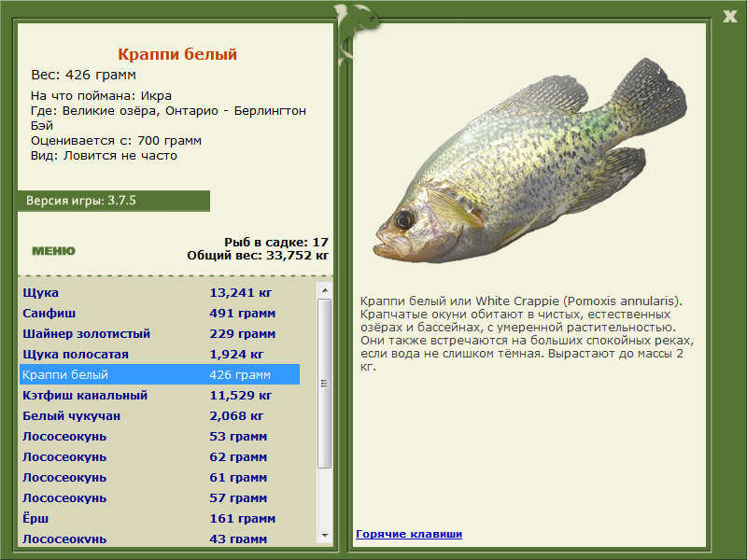
Task: Select the Щука полосатая row
Action: click(x=160, y=354)
